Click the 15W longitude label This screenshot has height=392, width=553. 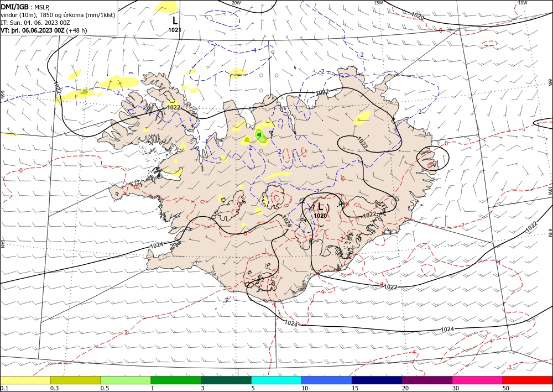[378, 3]
